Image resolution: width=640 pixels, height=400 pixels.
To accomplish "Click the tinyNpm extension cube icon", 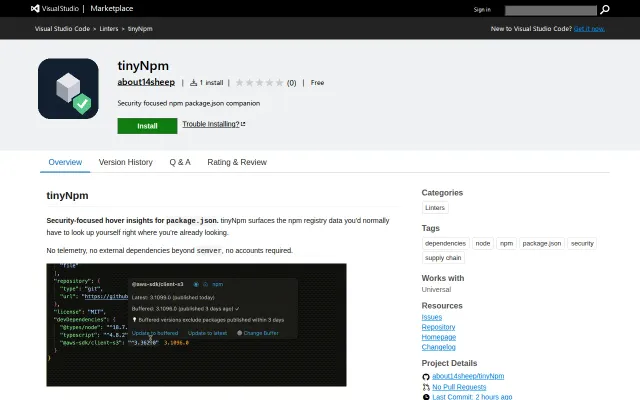I will (x=68, y=89).
